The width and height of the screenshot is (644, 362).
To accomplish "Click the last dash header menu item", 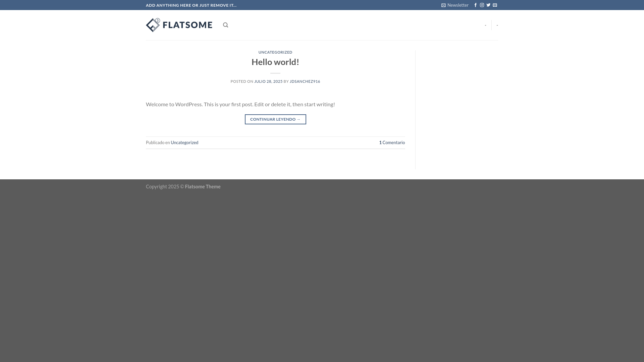I will [497, 25].
